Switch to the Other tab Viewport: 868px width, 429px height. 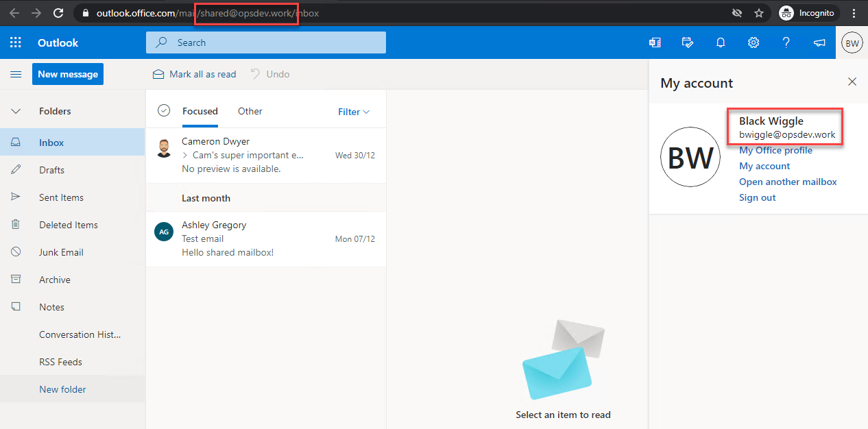250,111
